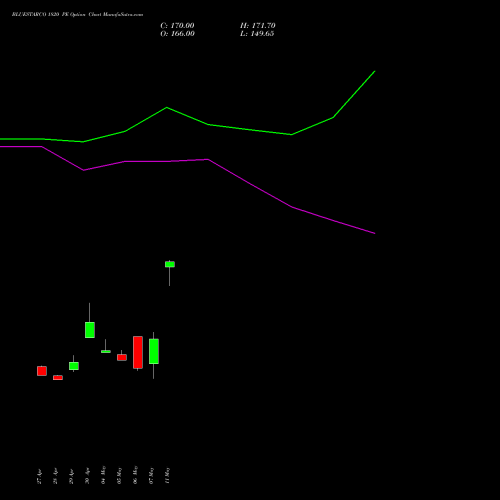This screenshot has height=500, width=500.
Task: Click the red candlestick for 27 Apr
Action: [42, 371]
